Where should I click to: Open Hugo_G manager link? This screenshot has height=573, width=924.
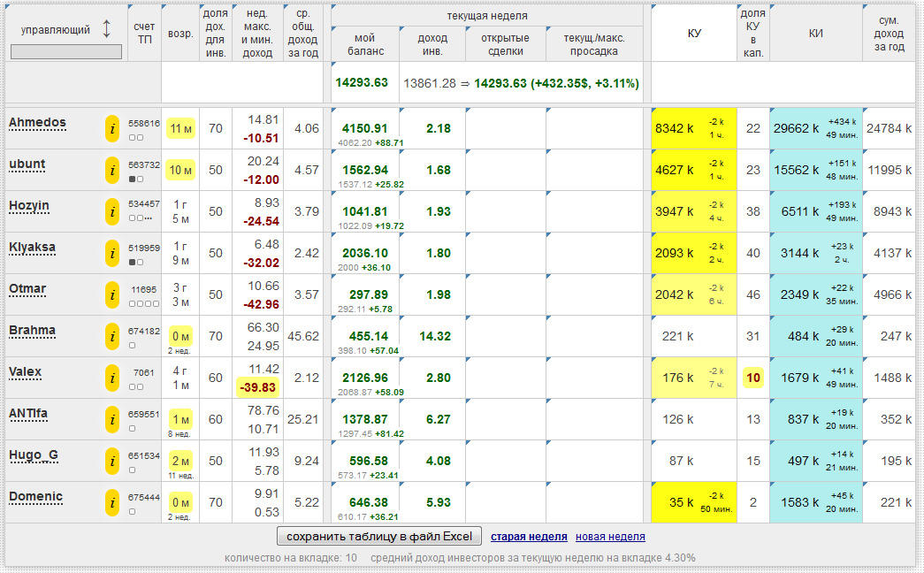point(33,455)
